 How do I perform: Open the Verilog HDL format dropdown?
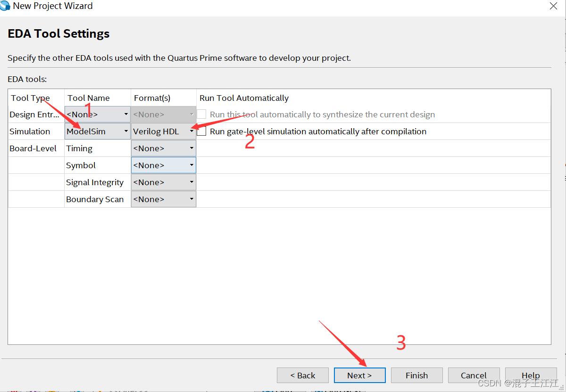pos(164,131)
